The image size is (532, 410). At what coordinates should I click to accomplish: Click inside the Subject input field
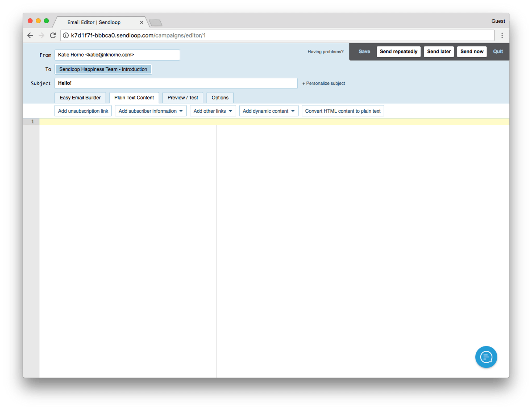click(176, 83)
